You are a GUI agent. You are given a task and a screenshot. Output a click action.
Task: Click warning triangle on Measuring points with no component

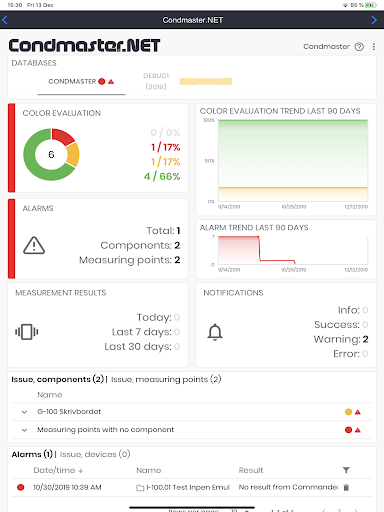tap(358, 430)
